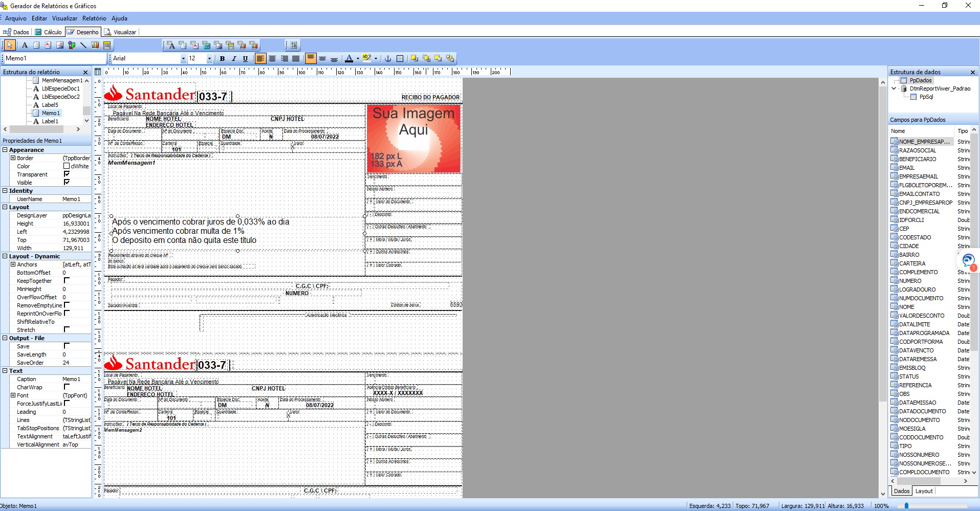Select Label5 in the report tree
The height and width of the screenshot is (511, 980).
click(50, 105)
